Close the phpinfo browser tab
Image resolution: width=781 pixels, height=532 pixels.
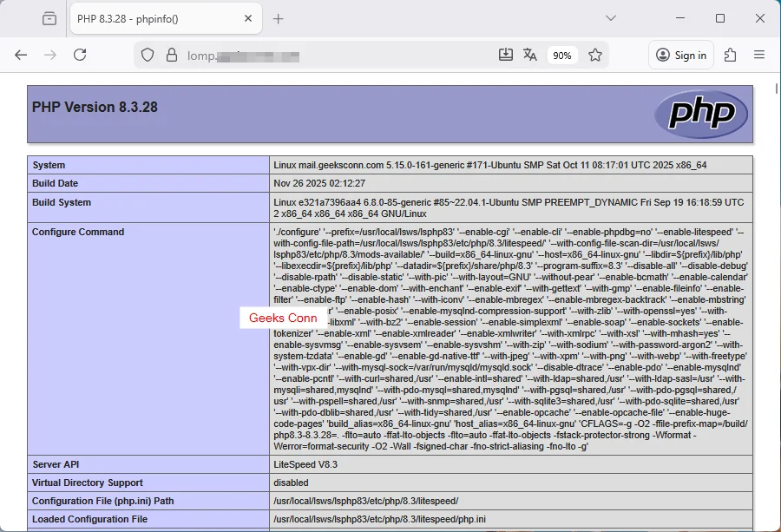(247, 17)
